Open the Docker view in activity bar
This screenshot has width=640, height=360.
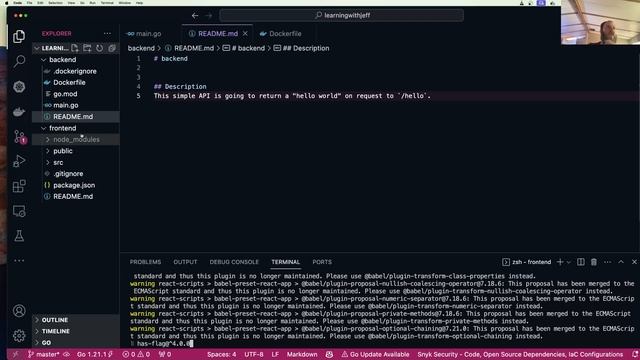point(19,111)
